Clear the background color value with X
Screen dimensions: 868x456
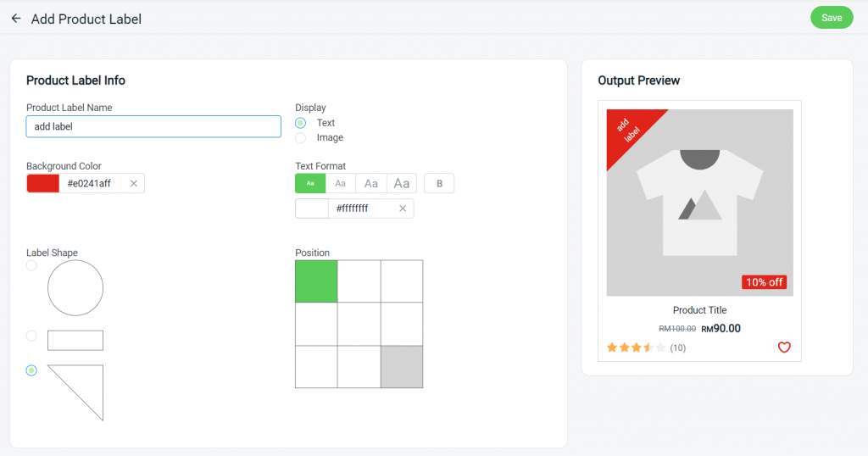tap(133, 184)
